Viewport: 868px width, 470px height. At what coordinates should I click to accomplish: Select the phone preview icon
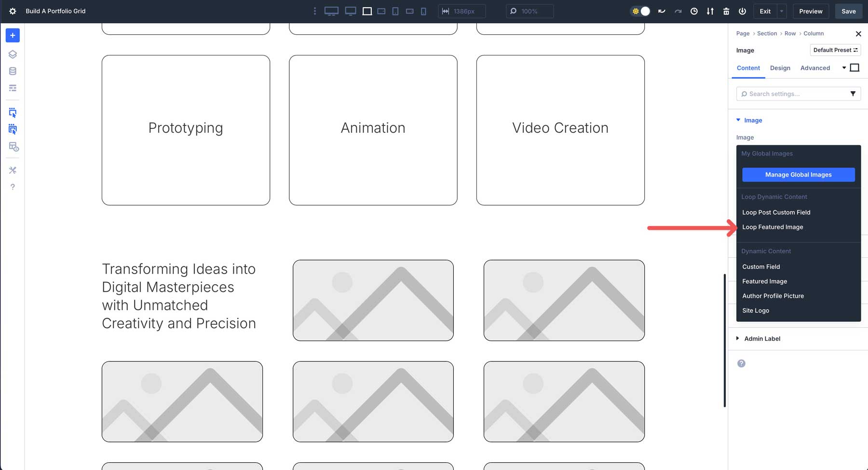(423, 11)
